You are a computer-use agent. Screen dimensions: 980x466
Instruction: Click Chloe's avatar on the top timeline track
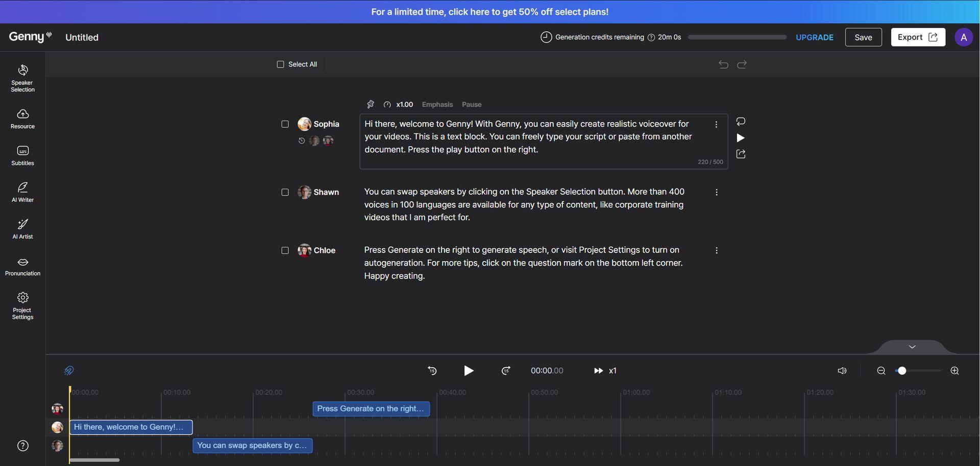click(57, 409)
